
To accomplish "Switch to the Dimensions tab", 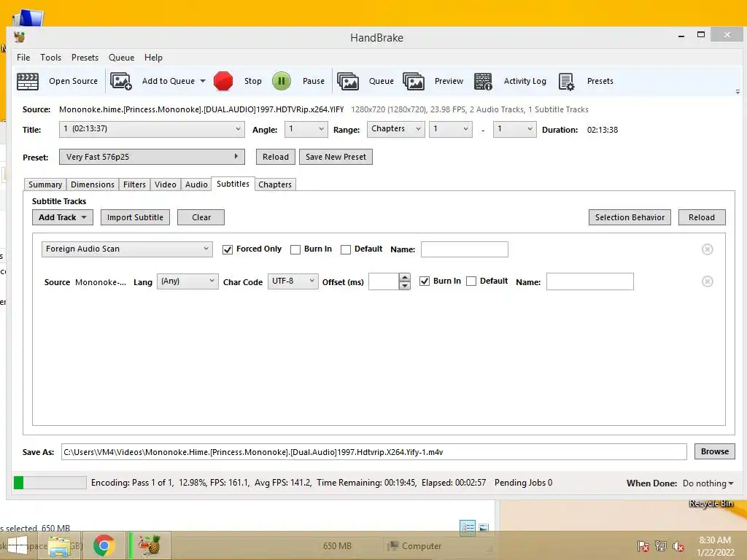I will [93, 184].
